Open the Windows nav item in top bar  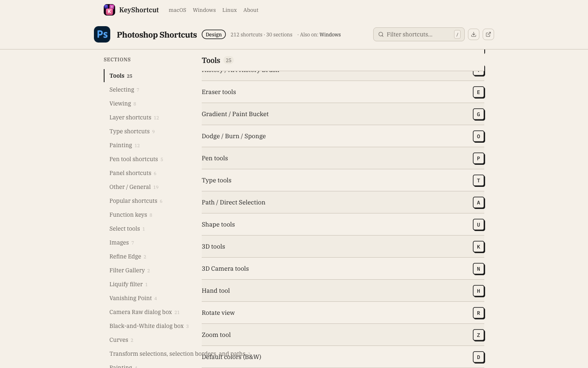coord(204,10)
